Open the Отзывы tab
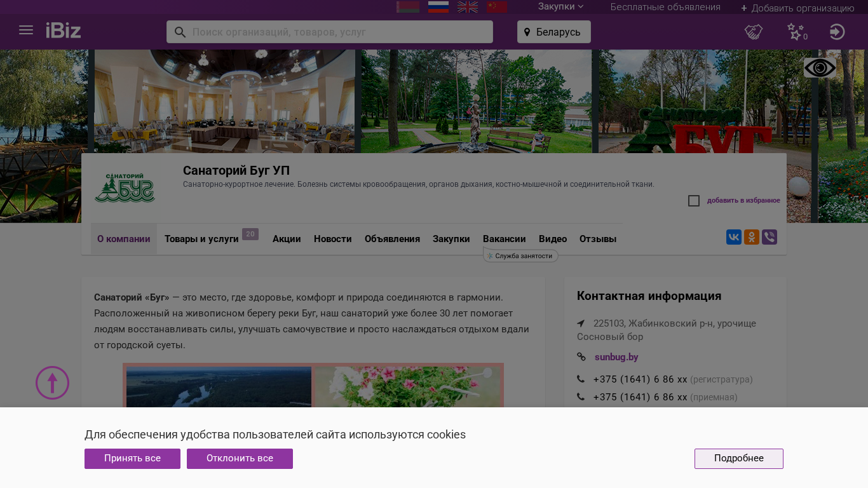 pyautogui.click(x=597, y=239)
